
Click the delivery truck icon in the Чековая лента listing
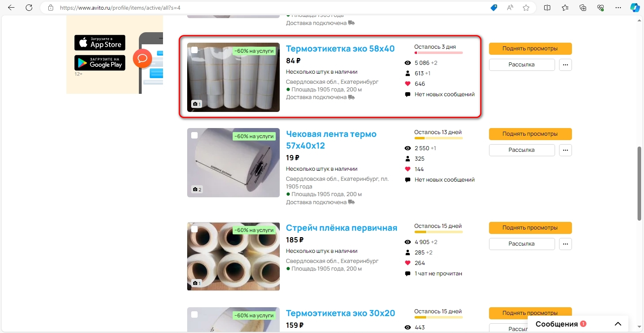pyautogui.click(x=351, y=202)
